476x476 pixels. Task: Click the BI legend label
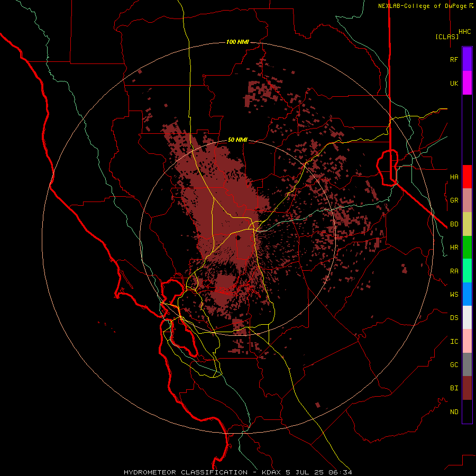[x=454, y=388]
